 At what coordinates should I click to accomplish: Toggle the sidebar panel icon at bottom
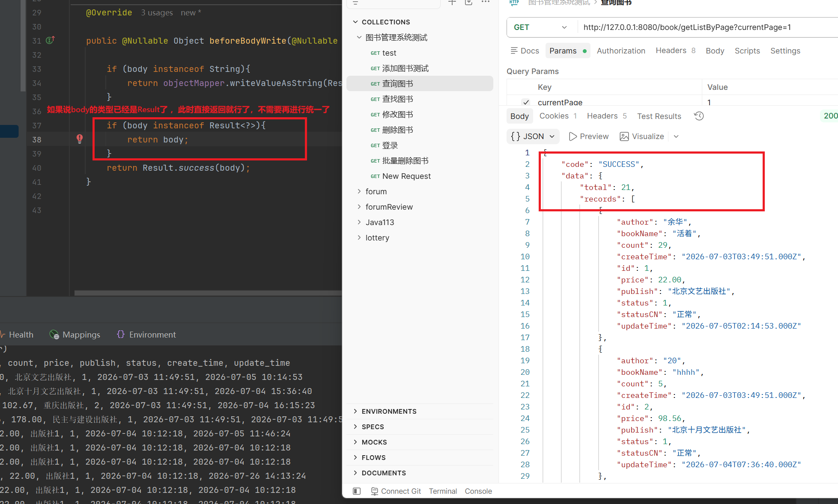pos(357,491)
